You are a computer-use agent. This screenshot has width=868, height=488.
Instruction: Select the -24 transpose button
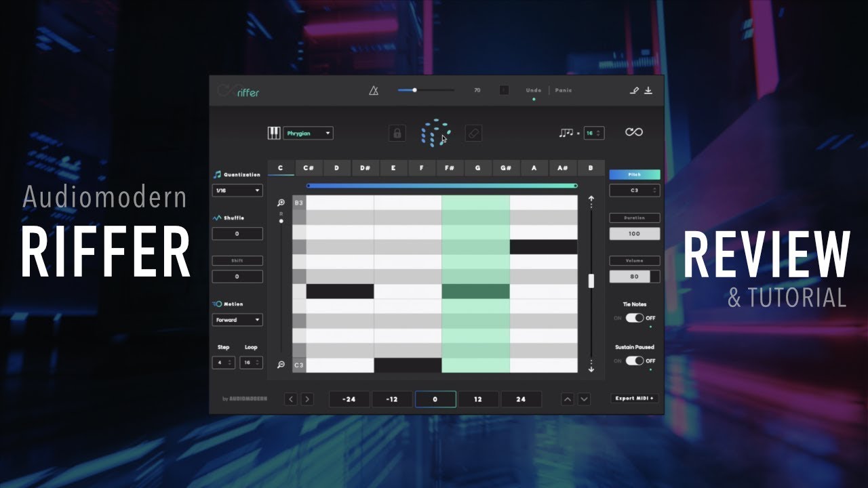pyautogui.click(x=349, y=399)
